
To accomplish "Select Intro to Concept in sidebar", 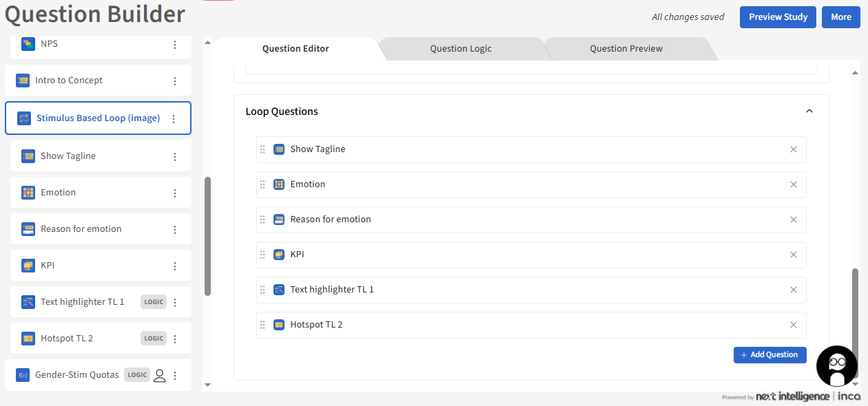I will tap(69, 81).
